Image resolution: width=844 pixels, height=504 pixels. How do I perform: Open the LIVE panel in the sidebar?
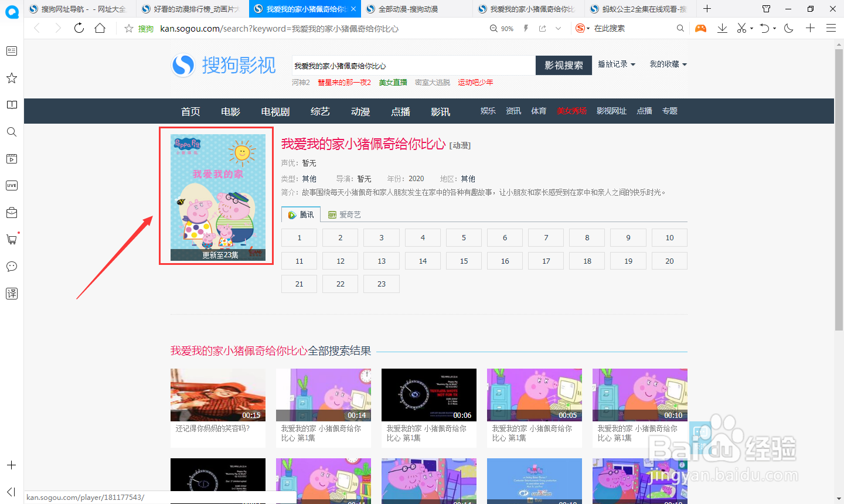[x=12, y=185]
